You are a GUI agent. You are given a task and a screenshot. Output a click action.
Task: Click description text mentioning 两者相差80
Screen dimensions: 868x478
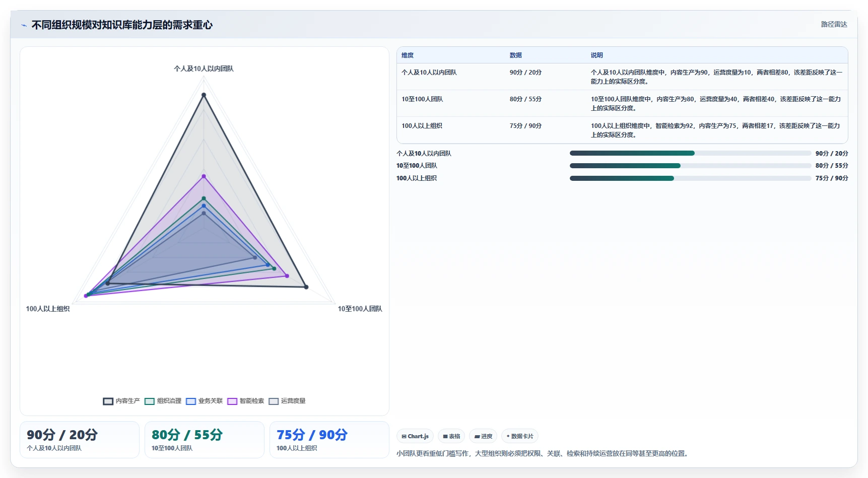717,77
